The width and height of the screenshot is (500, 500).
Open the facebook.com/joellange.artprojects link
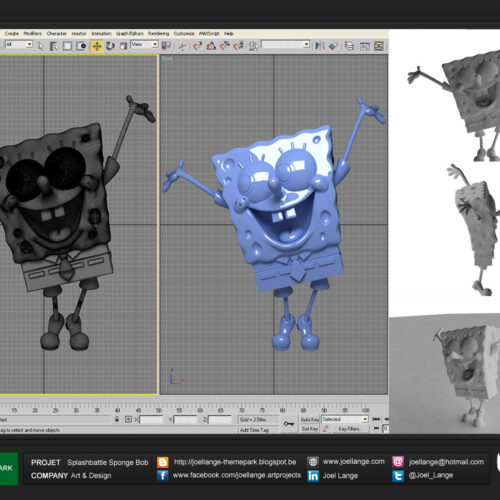237,475
